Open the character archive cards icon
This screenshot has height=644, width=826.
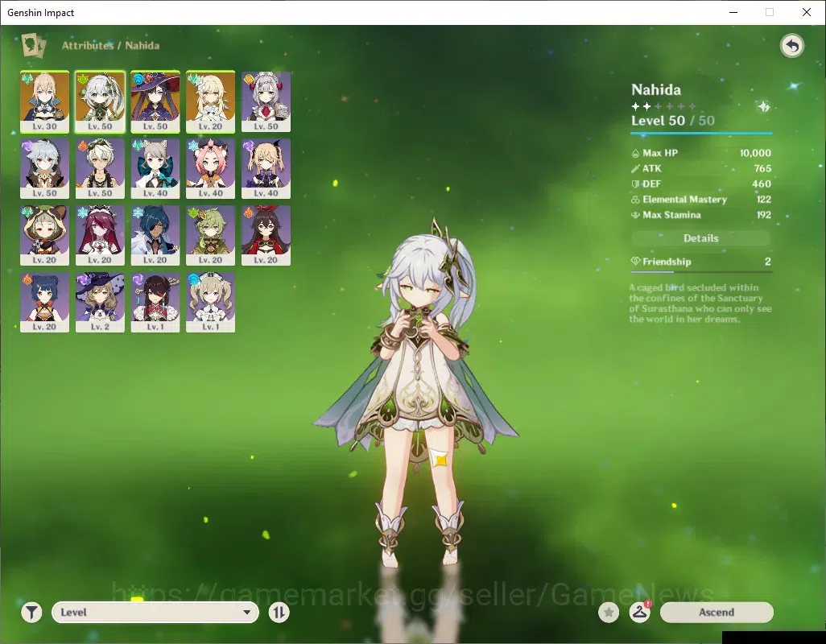(x=33, y=45)
